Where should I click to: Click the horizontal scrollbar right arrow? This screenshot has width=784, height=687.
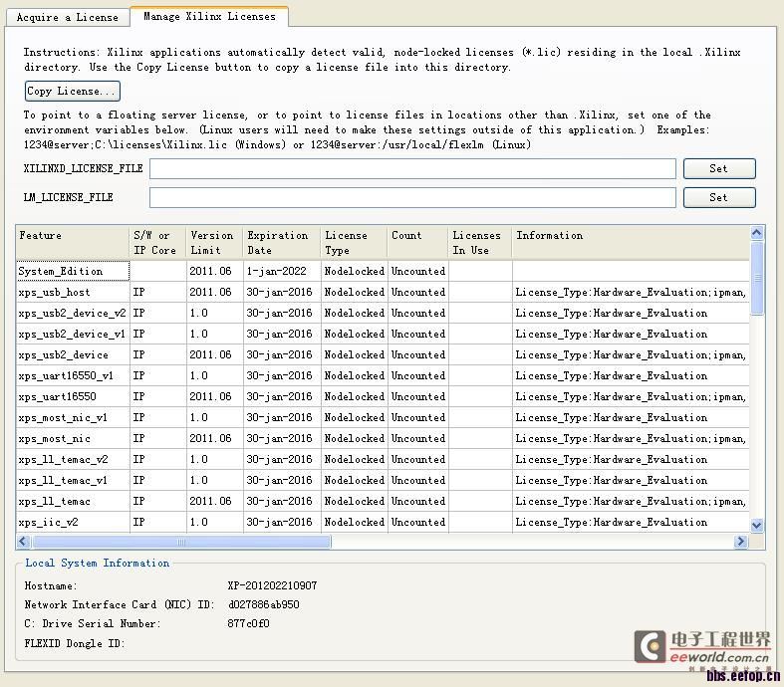coord(740,543)
